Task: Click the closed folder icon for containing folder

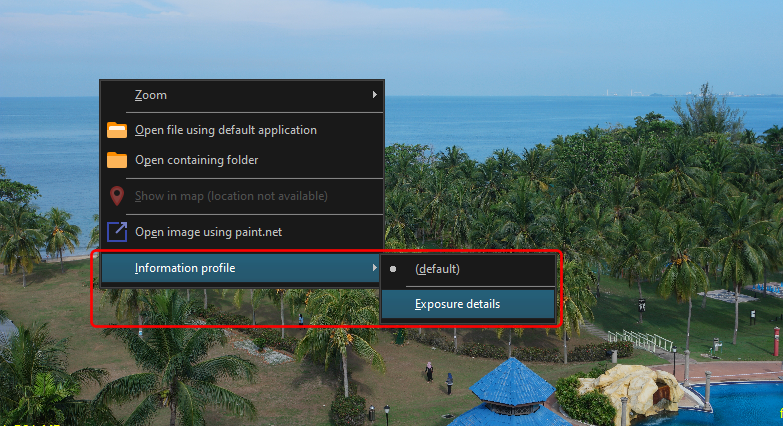Action: (x=117, y=160)
